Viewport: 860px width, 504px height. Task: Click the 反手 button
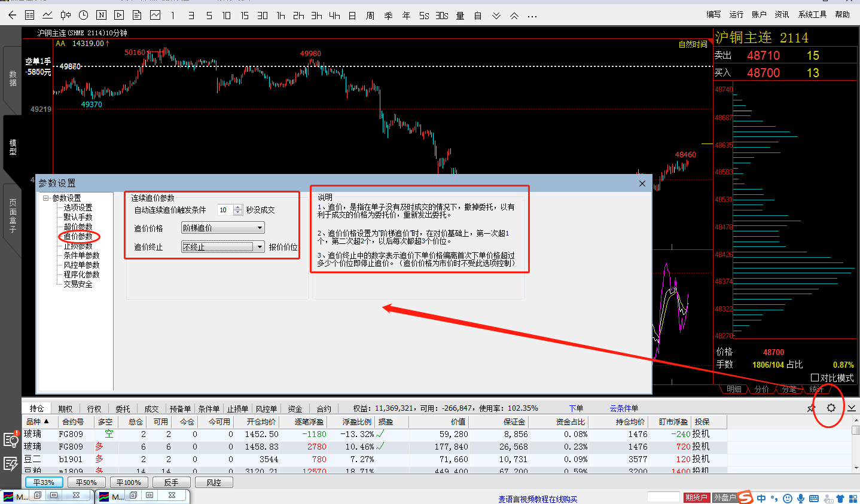point(171,482)
